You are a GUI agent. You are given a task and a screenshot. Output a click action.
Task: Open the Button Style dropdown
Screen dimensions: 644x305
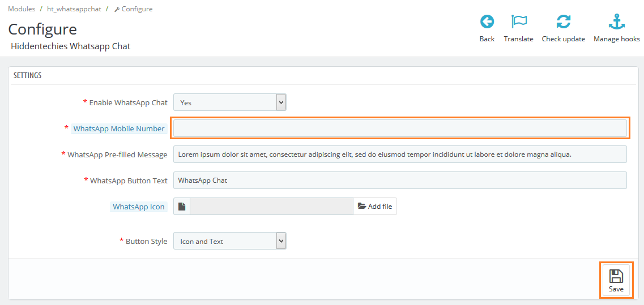pyautogui.click(x=229, y=241)
